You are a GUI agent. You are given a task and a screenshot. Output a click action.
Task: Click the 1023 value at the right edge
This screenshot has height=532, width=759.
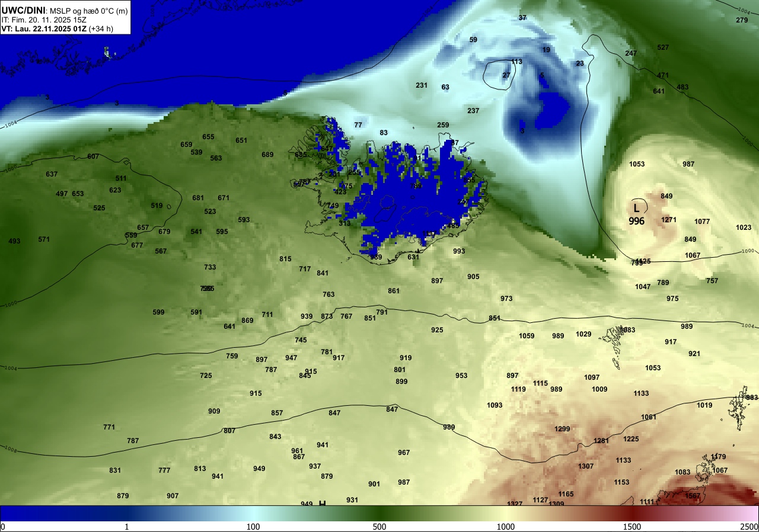744,227
